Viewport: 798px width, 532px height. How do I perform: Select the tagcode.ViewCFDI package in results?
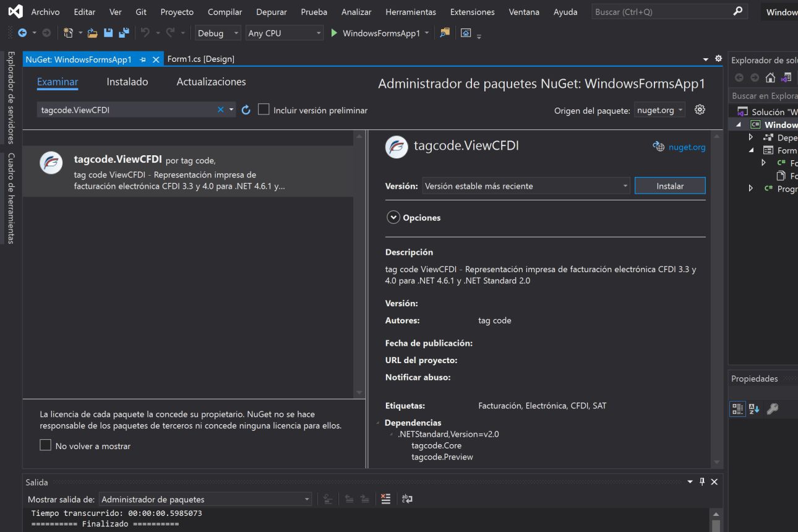click(x=188, y=171)
